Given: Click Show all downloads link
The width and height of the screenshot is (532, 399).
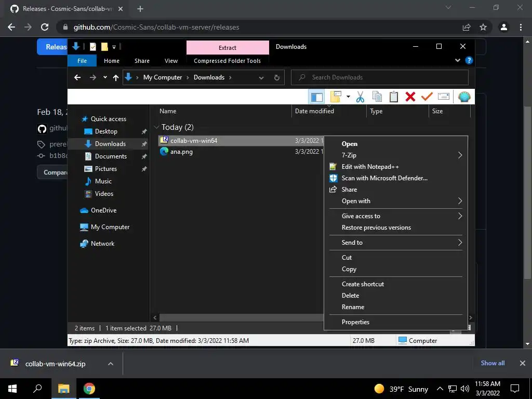Looking at the screenshot, I should [x=493, y=363].
